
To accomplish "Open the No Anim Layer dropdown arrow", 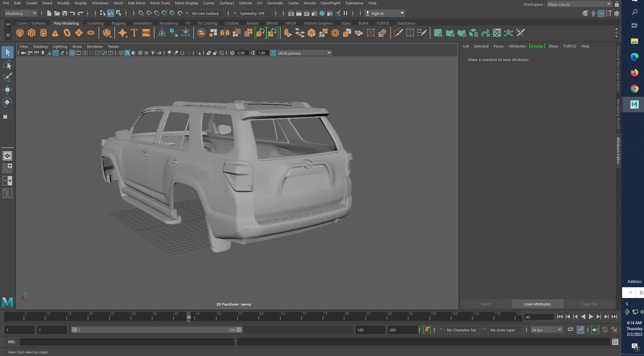I will tap(484, 330).
